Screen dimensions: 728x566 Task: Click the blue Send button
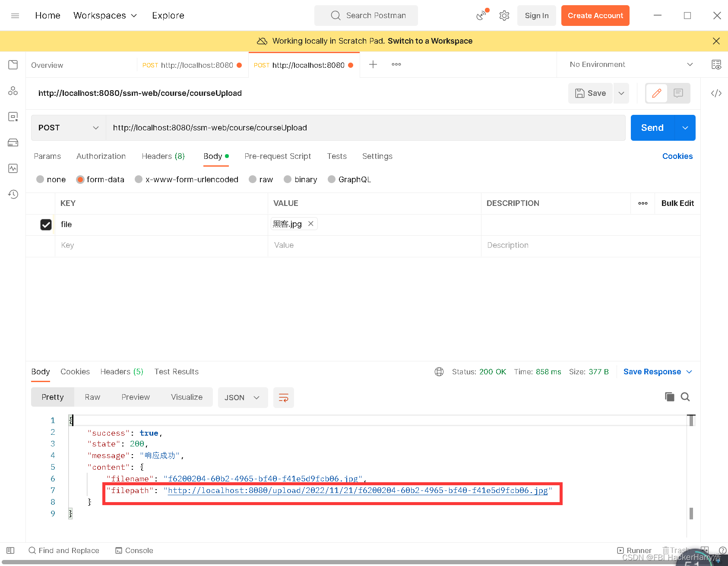(652, 128)
